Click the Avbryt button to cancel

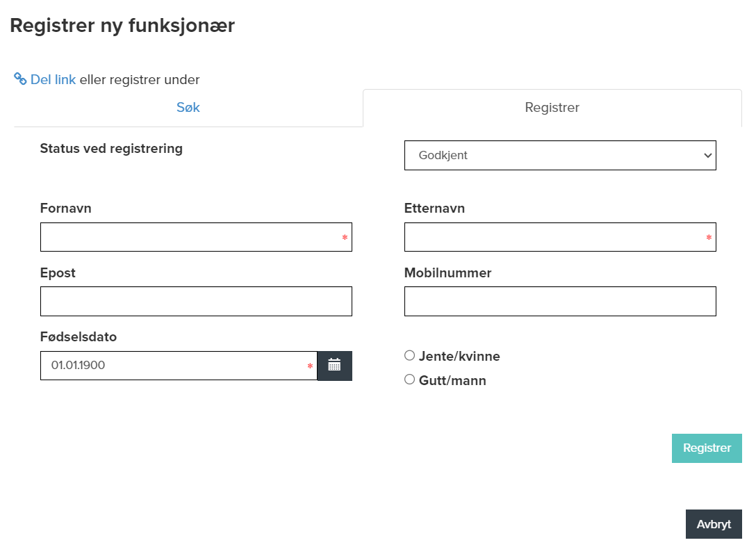point(713,524)
